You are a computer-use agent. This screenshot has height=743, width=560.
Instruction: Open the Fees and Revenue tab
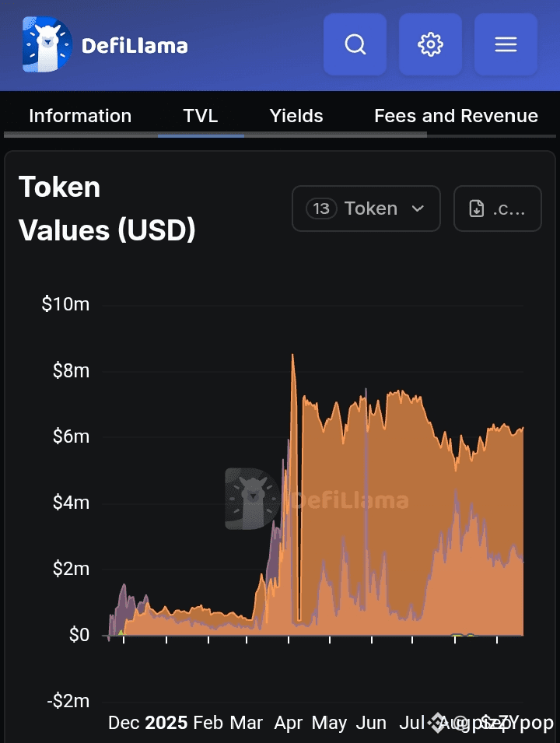[x=456, y=116]
